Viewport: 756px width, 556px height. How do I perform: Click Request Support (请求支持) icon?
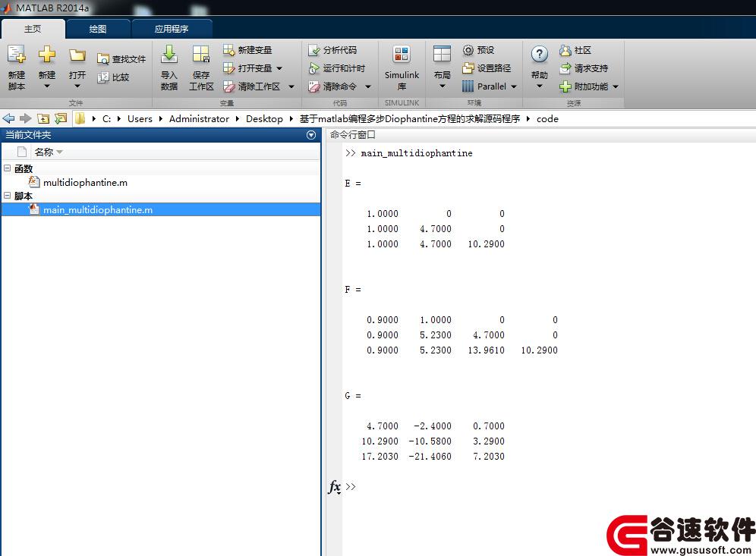(565, 68)
